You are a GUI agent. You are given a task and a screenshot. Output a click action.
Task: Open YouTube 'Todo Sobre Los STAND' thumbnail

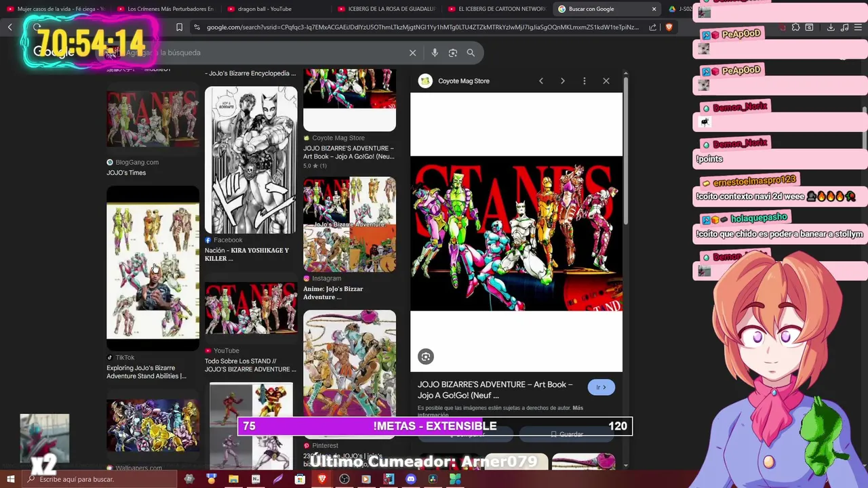click(x=251, y=309)
